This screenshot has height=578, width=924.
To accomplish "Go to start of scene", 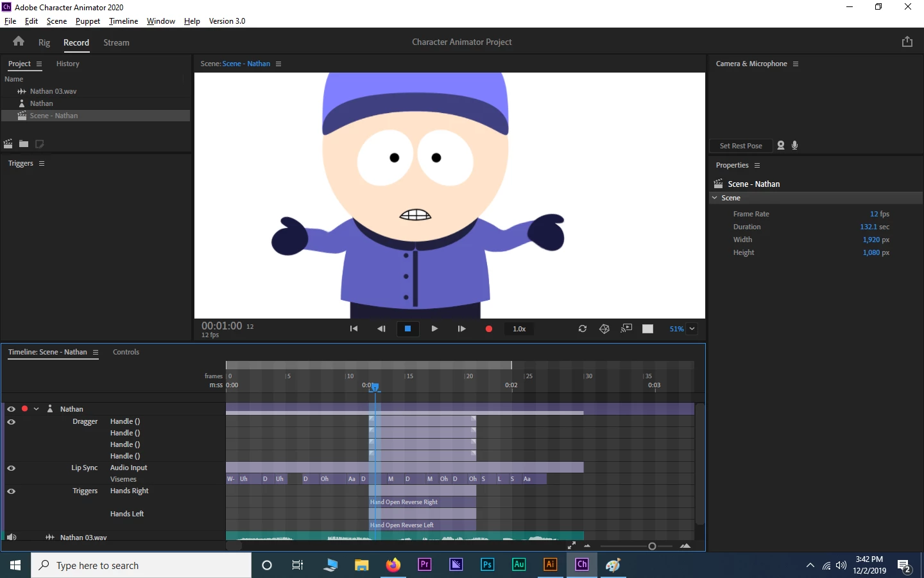I will tap(354, 329).
